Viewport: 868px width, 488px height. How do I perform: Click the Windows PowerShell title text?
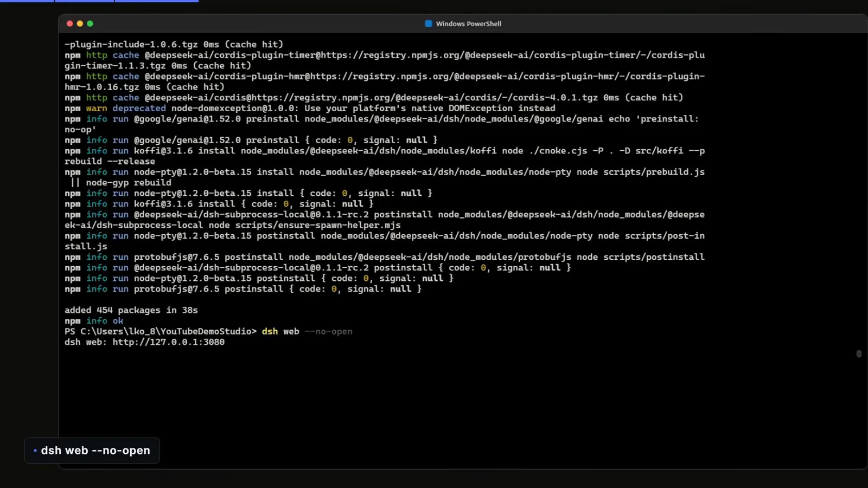pos(469,24)
